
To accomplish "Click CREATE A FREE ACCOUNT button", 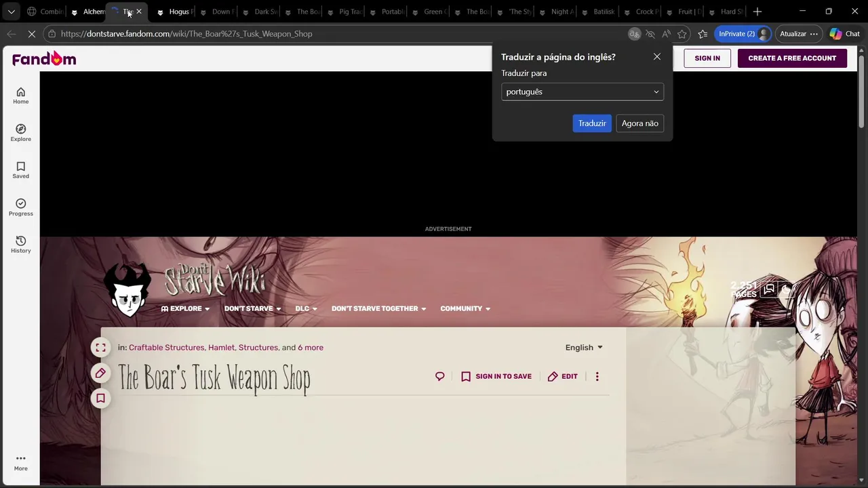I will click(x=792, y=58).
